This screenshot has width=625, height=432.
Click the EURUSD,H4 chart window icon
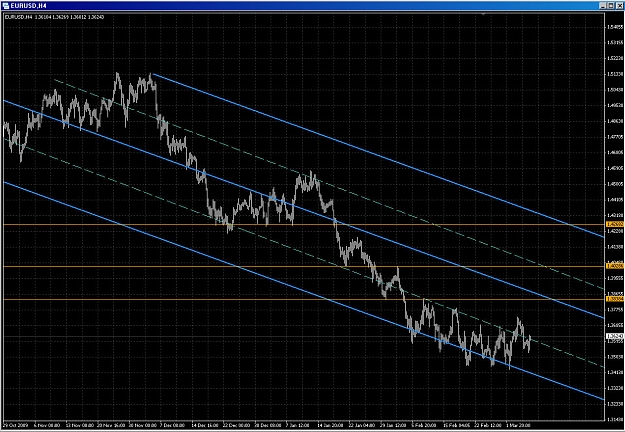point(6,6)
